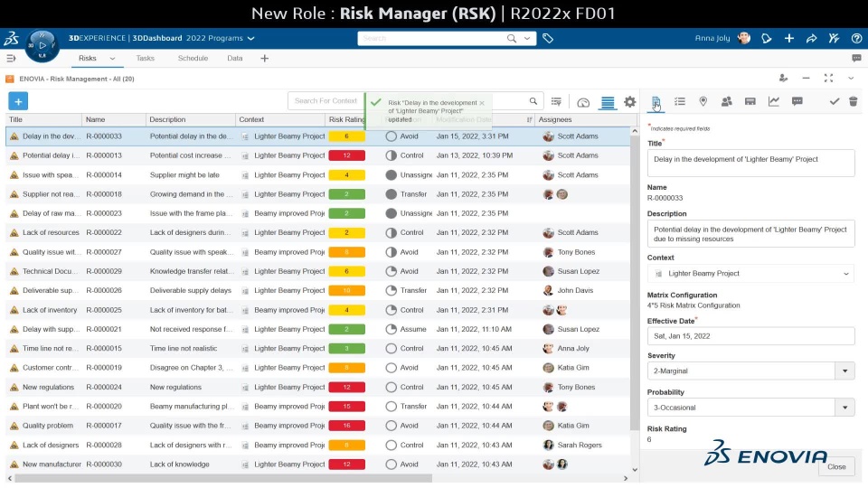Click the green rating 3 badge
Viewport: 868px width, 488px height.
[x=346, y=349]
